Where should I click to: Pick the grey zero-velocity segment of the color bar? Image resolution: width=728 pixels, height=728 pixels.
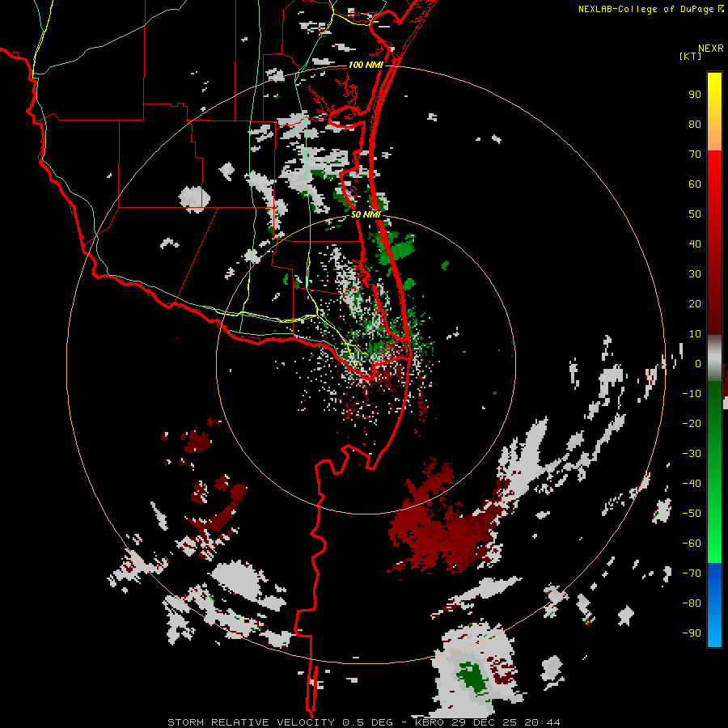coord(714,358)
